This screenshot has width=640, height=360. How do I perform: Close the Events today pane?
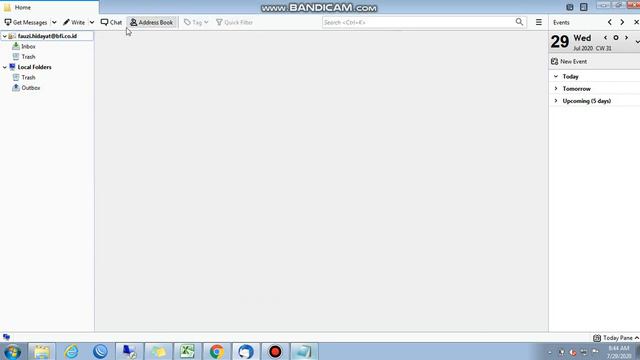636,22
